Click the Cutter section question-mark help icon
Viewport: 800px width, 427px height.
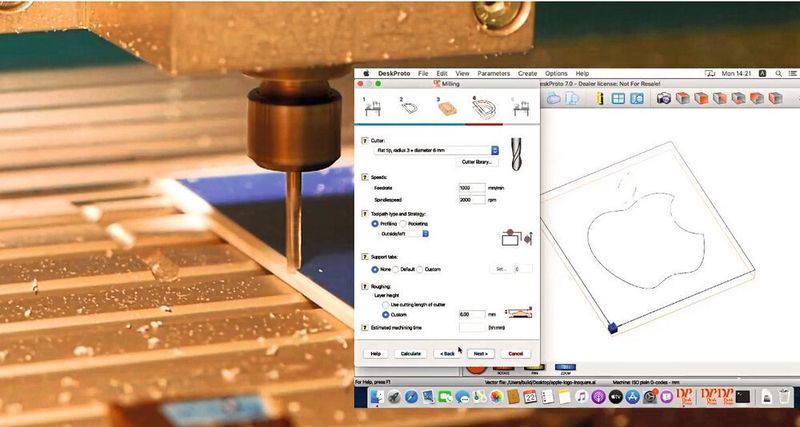364,140
